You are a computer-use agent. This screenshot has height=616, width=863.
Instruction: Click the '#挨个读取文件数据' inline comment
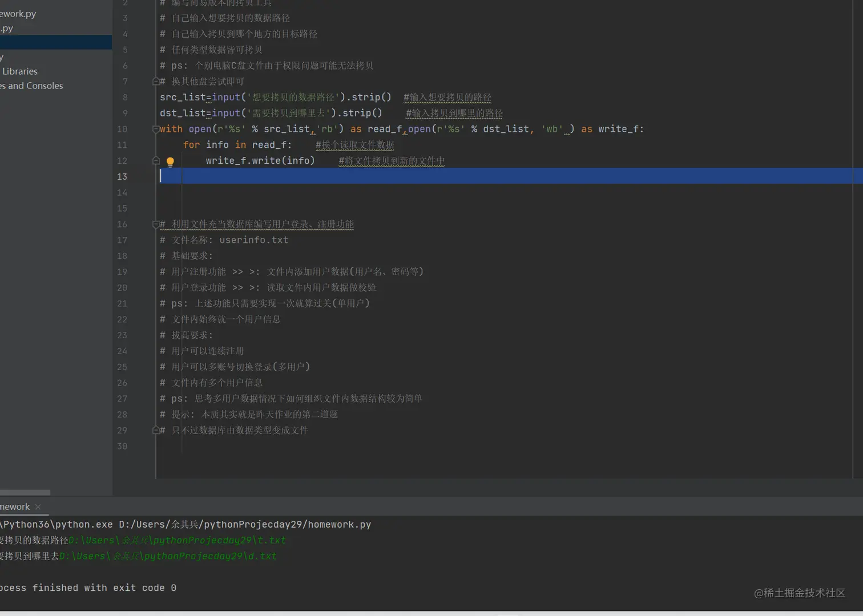355,145
